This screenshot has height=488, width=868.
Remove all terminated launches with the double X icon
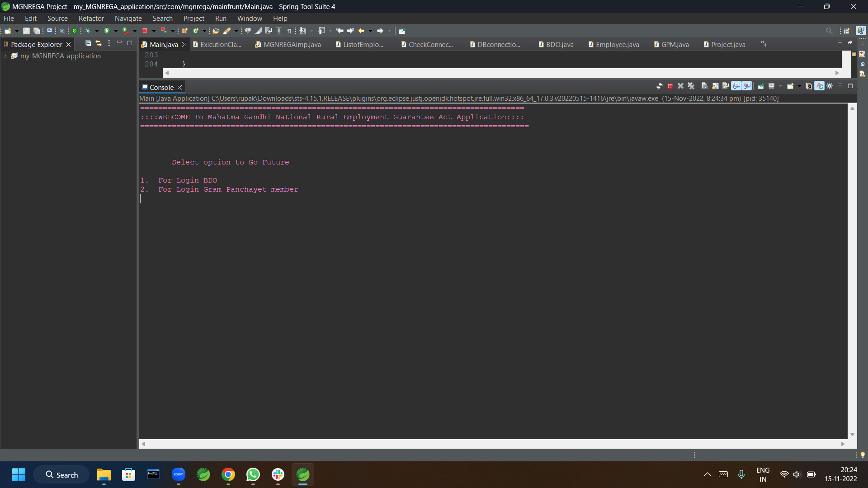(x=691, y=86)
